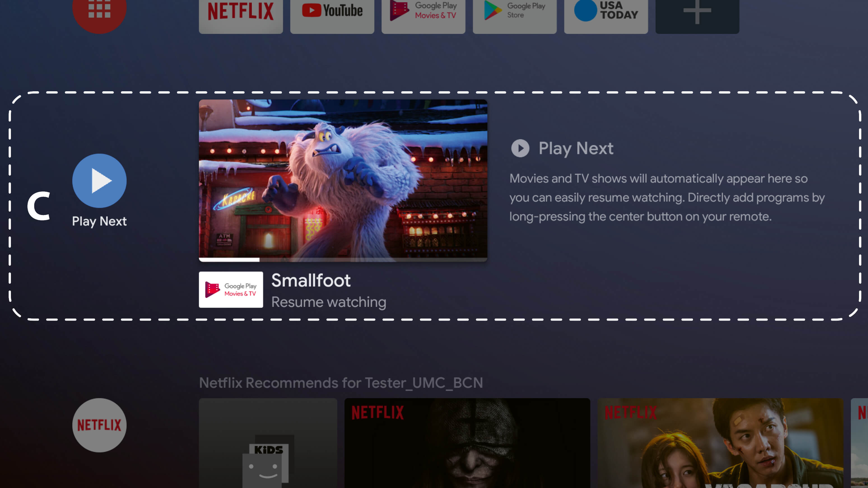Open the hooded figure Netflix recommendation card
Image resolution: width=868 pixels, height=488 pixels.
coord(467,443)
